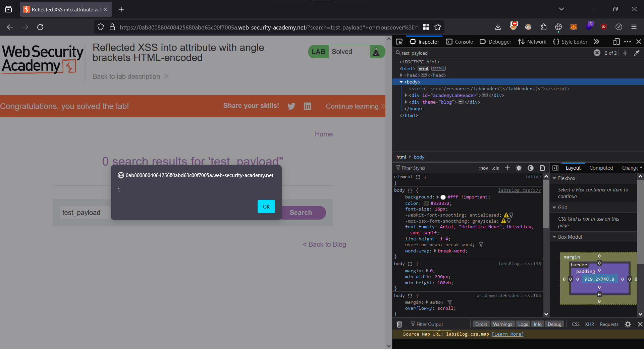Open the tracking protection shield icon
The width and height of the screenshot is (644, 349).
pos(101,27)
